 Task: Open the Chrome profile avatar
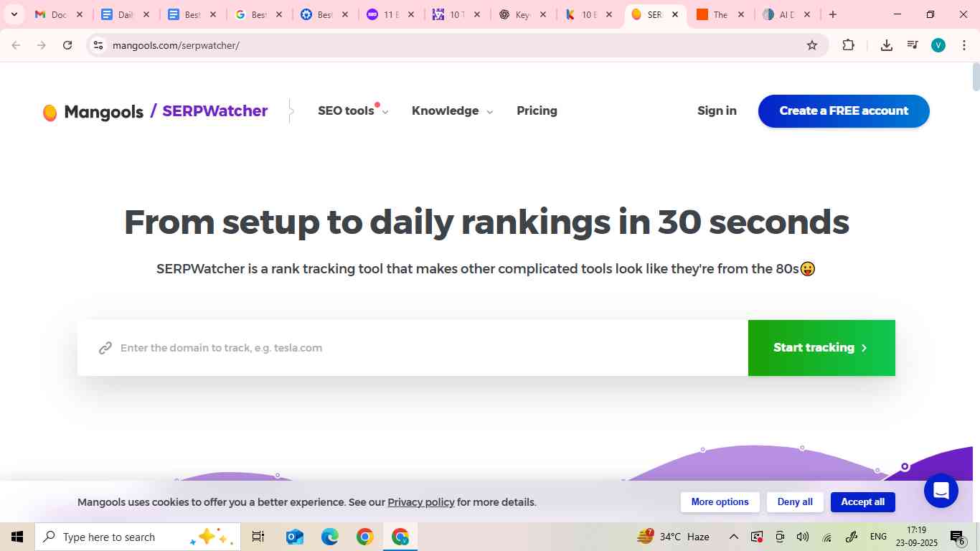pyautogui.click(x=938, y=44)
